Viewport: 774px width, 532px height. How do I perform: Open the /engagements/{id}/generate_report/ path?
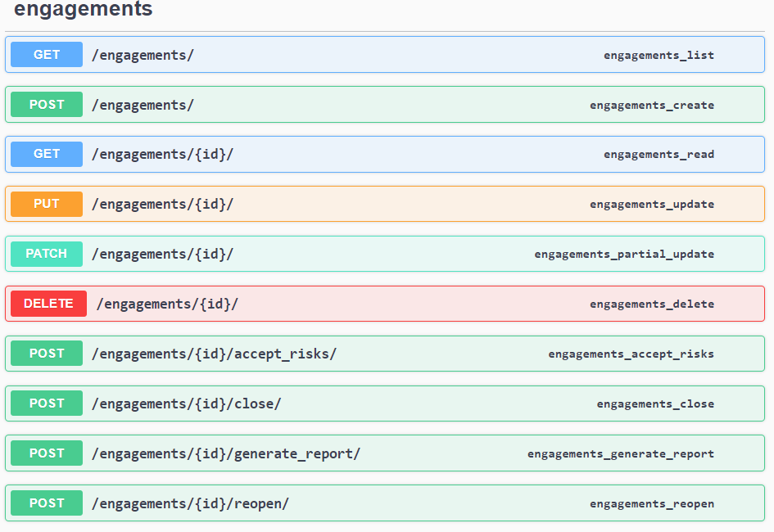225,453
